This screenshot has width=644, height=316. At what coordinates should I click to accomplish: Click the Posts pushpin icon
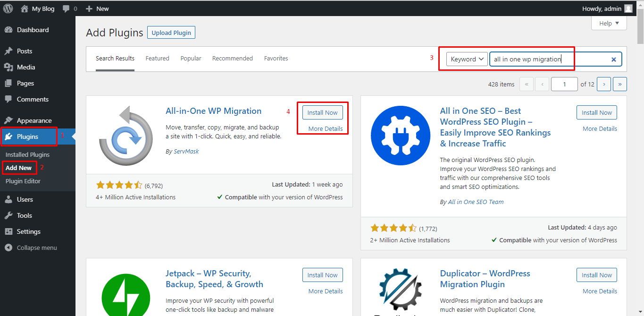[x=8, y=51]
